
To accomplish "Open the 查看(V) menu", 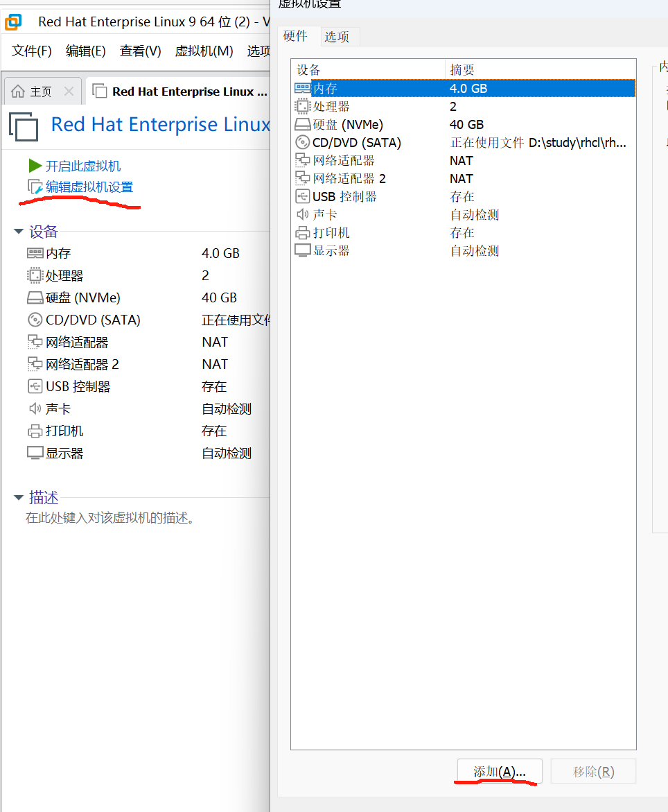I will click(140, 51).
